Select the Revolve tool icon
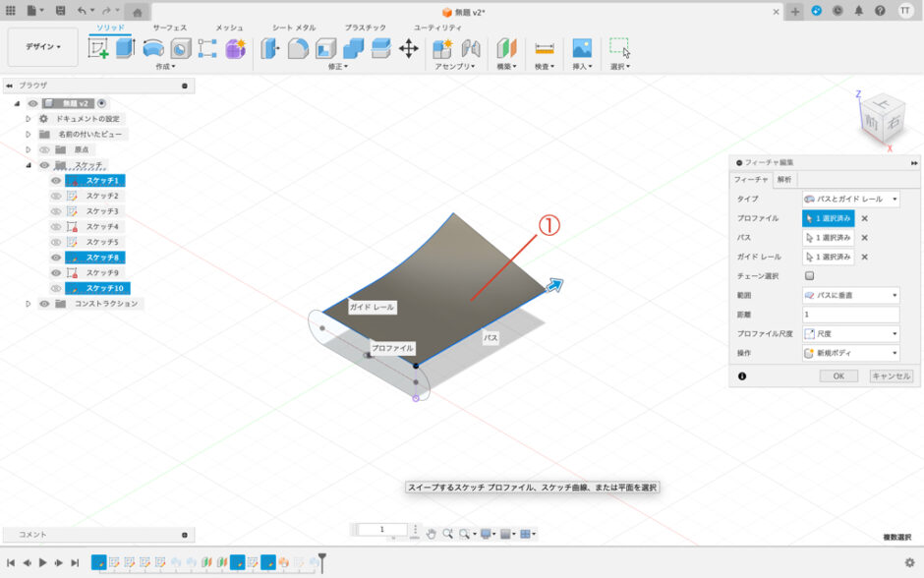This screenshot has width=924, height=578. point(153,48)
